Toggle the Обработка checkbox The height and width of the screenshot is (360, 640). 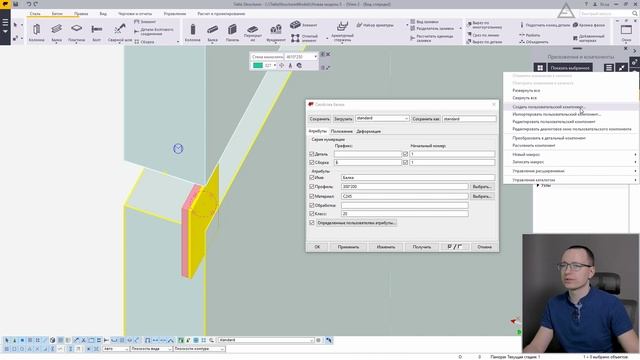pyautogui.click(x=312, y=205)
